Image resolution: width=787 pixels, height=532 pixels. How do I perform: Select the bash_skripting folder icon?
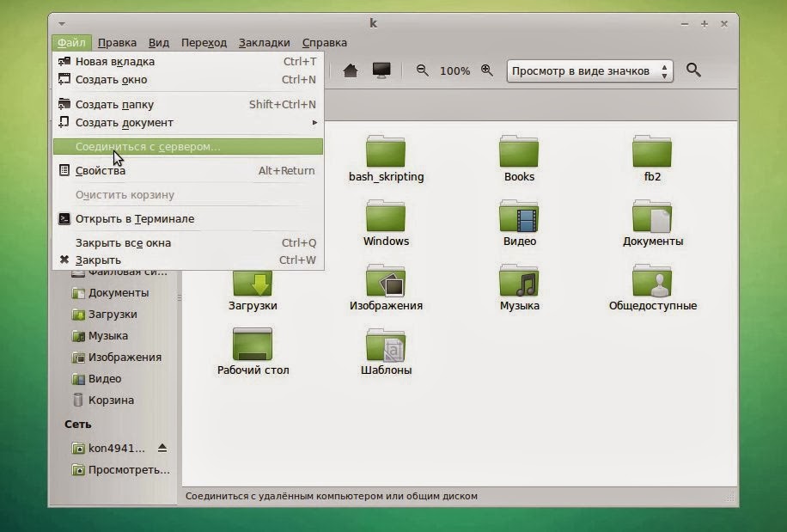coord(386,151)
